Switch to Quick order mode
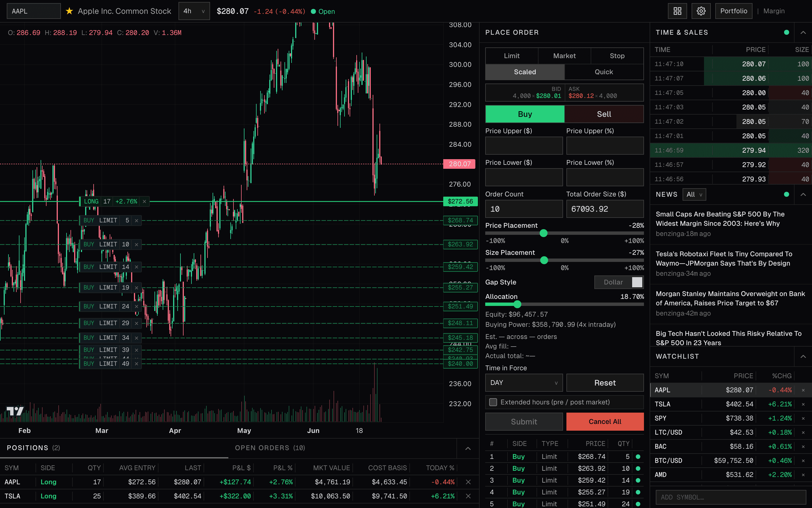 604,72
